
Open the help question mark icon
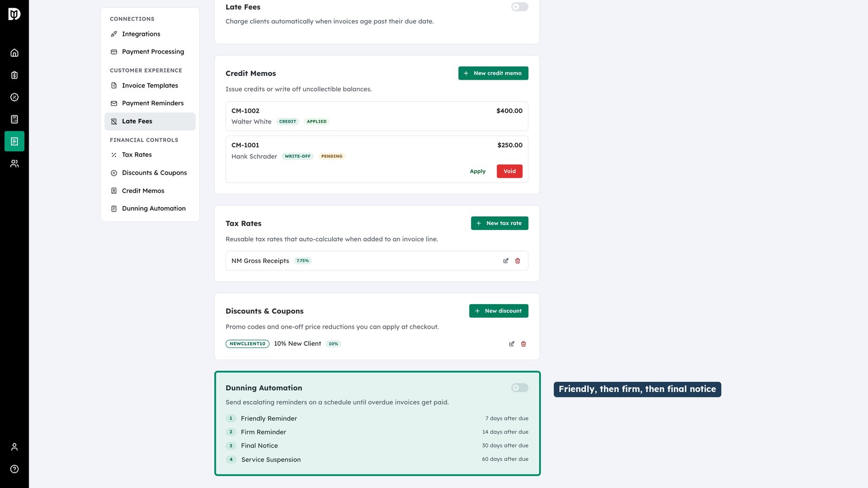(x=15, y=469)
